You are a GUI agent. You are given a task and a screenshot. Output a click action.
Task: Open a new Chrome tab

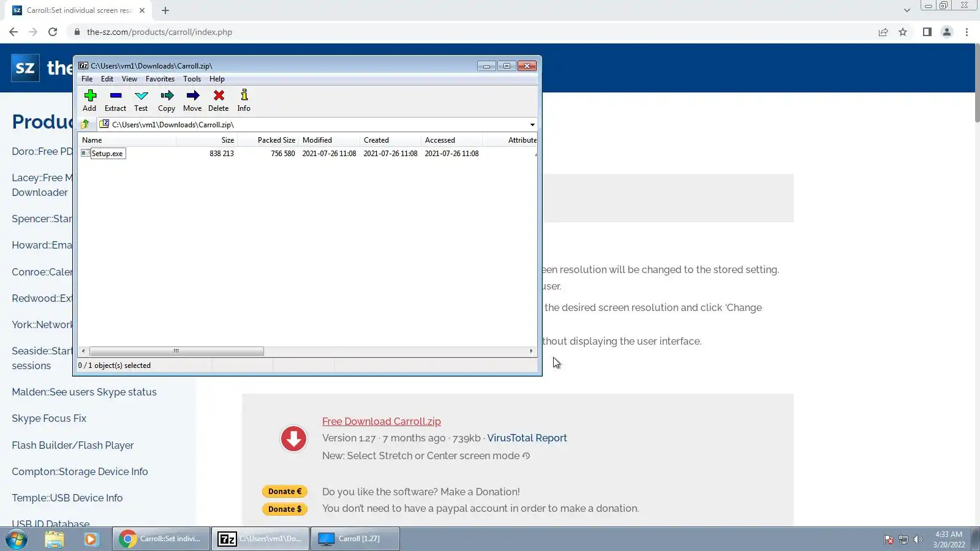pyautogui.click(x=165, y=10)
